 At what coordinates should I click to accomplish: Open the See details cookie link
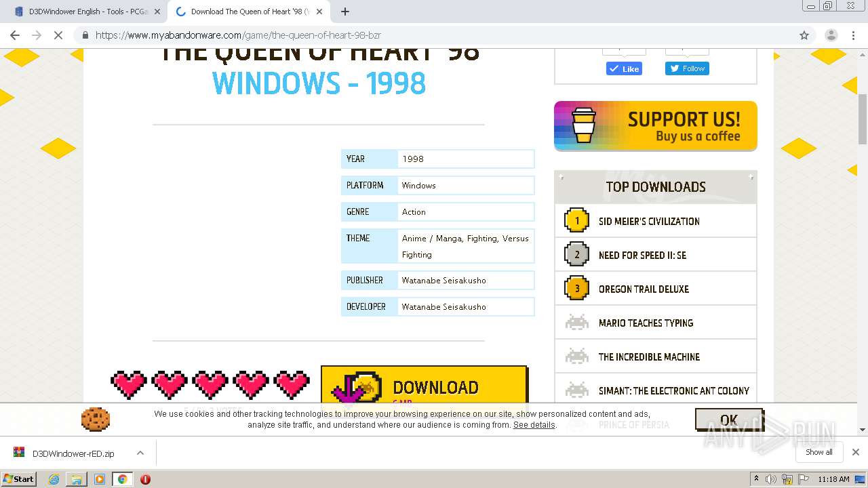[x=534, y=425]
